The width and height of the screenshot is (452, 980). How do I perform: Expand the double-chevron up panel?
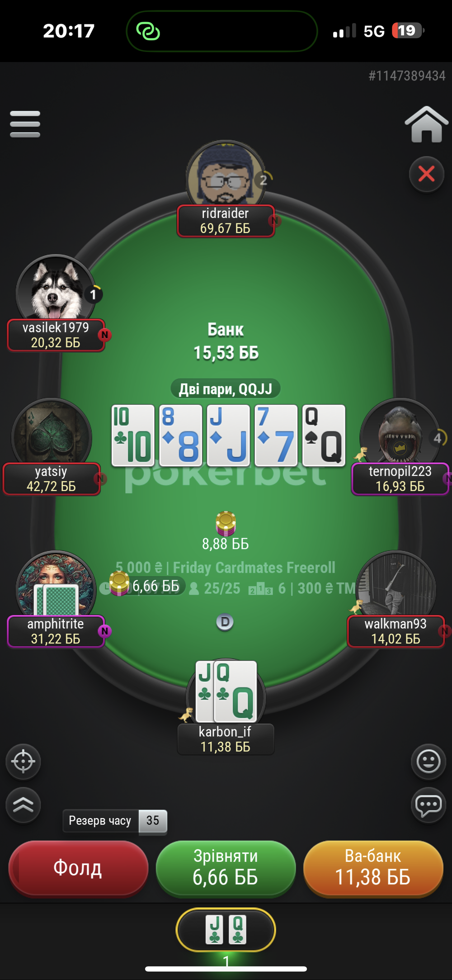(23, 805)
